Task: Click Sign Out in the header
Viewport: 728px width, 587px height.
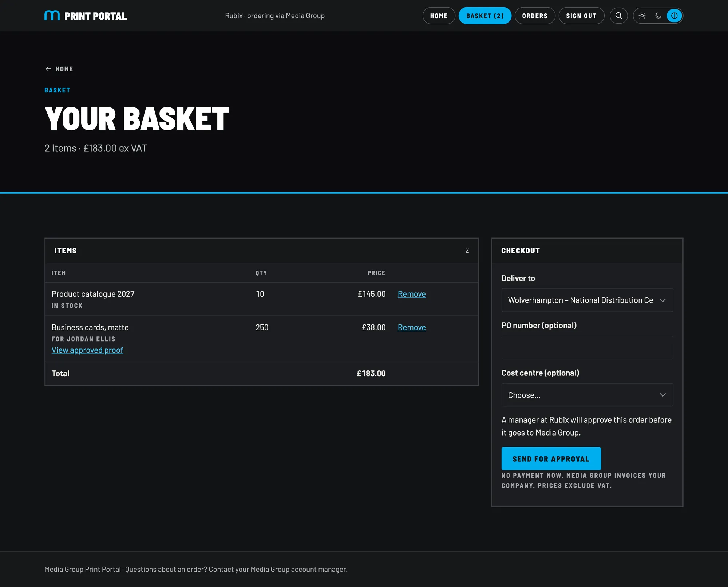Action: 581,16
